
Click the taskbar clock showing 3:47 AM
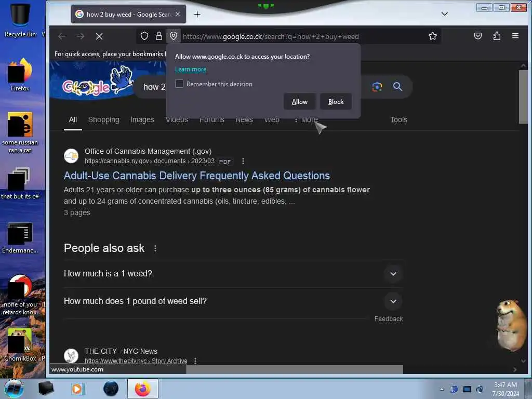506,389
